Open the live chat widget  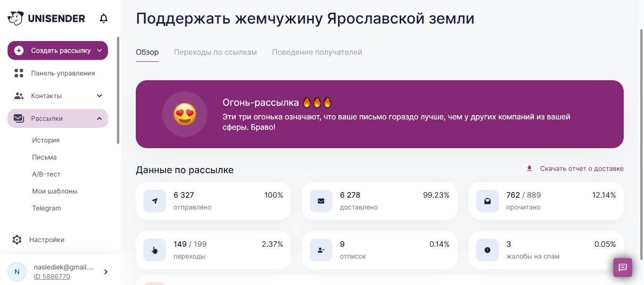coord(622,268)
